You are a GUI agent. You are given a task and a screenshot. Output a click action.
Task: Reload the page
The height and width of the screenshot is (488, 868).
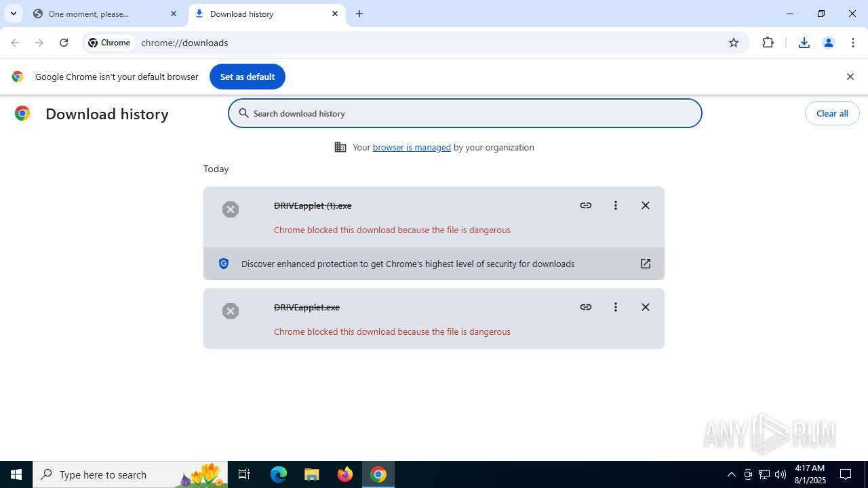click(64, 43)
